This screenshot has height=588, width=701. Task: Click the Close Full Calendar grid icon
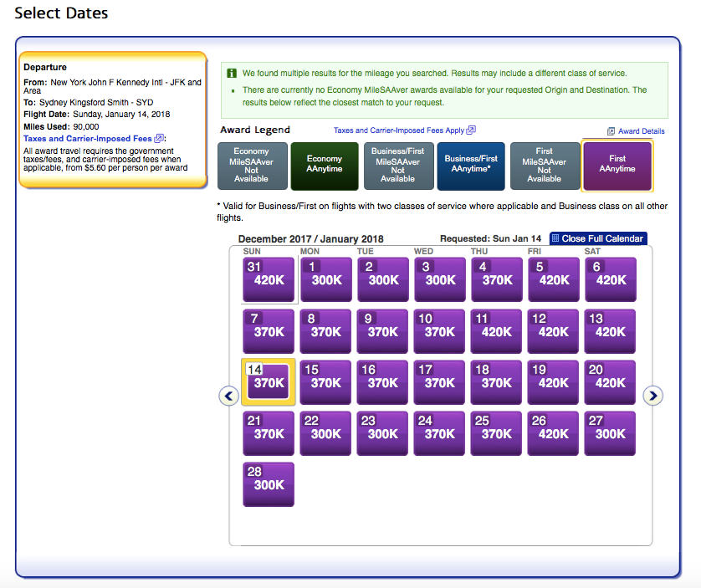pos(555,239)
